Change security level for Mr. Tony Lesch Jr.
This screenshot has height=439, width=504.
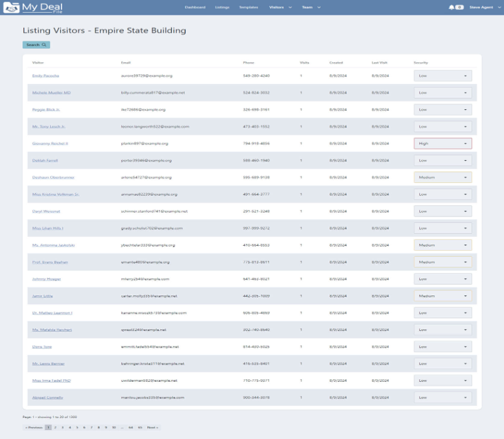[x=443, y=126]
